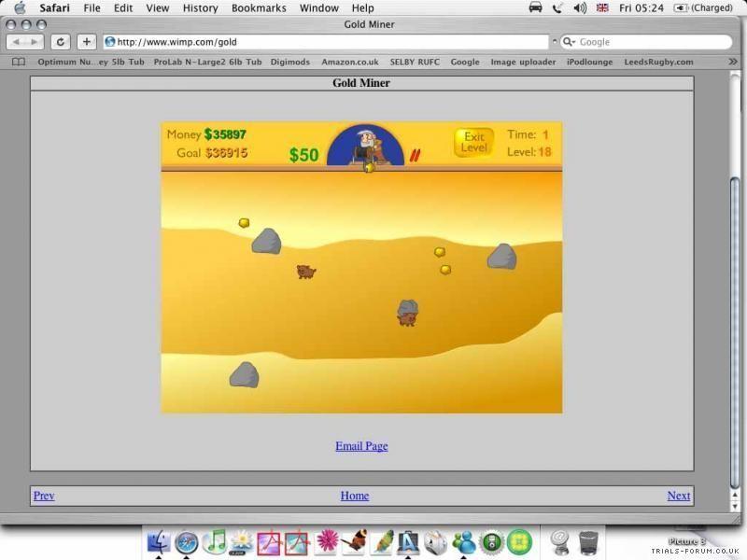Open the Email Page link
Viewport: 747px width, 560px height.
click(x=361, y=446)
